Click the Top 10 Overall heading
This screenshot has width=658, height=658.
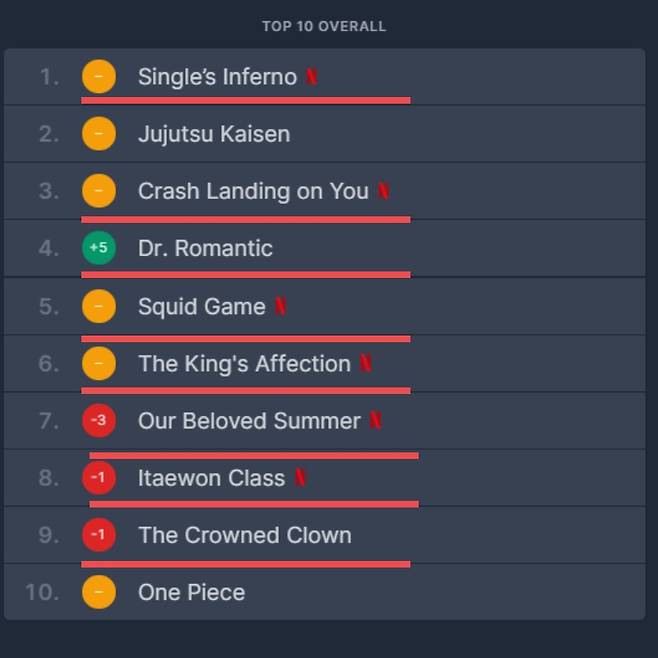click(x=324, y=26)
